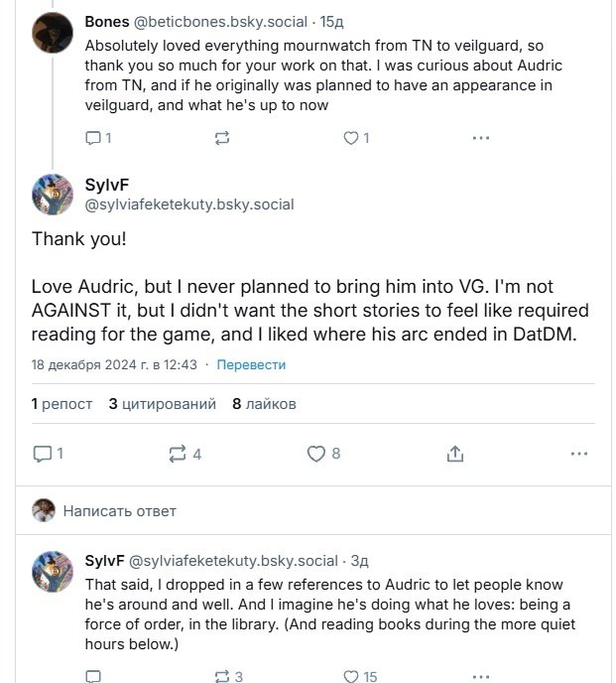Reply to SylvF's main post
Screen dimensions: 616x683
pyautogui.click(x=43, y=454)
